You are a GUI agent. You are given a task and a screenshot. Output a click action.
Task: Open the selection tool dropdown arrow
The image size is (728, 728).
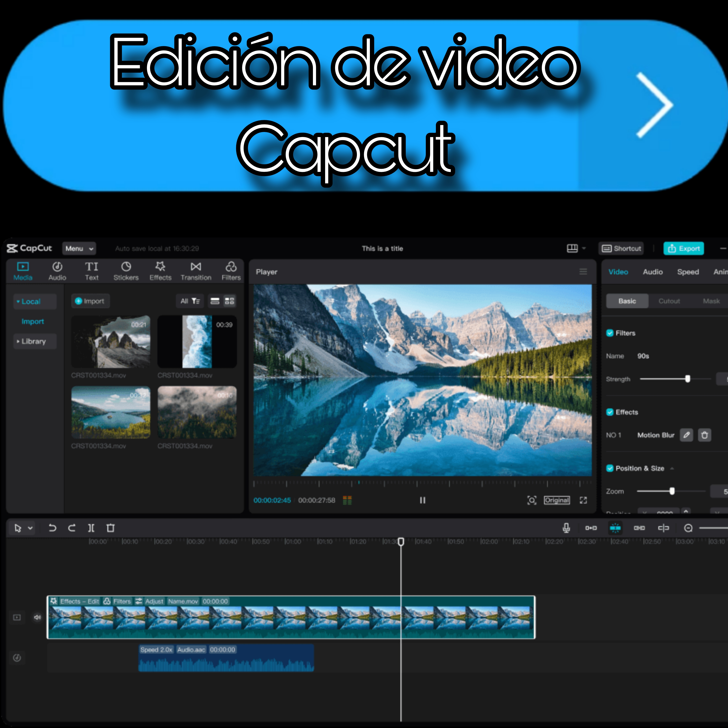pos(30,528)
